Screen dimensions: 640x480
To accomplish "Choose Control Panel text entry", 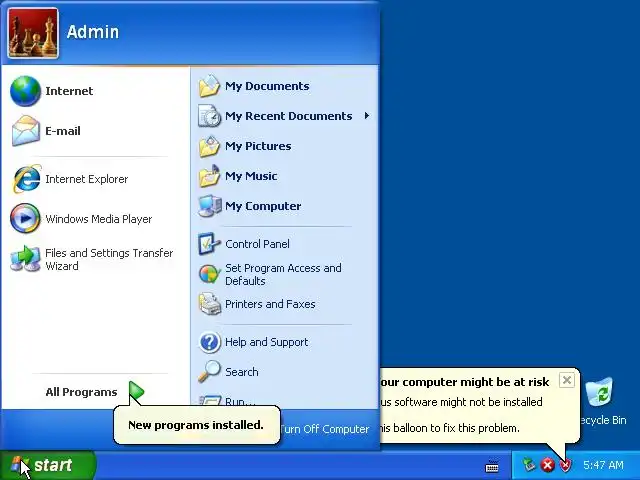I will pyautogui.click(x=257, y=244).
